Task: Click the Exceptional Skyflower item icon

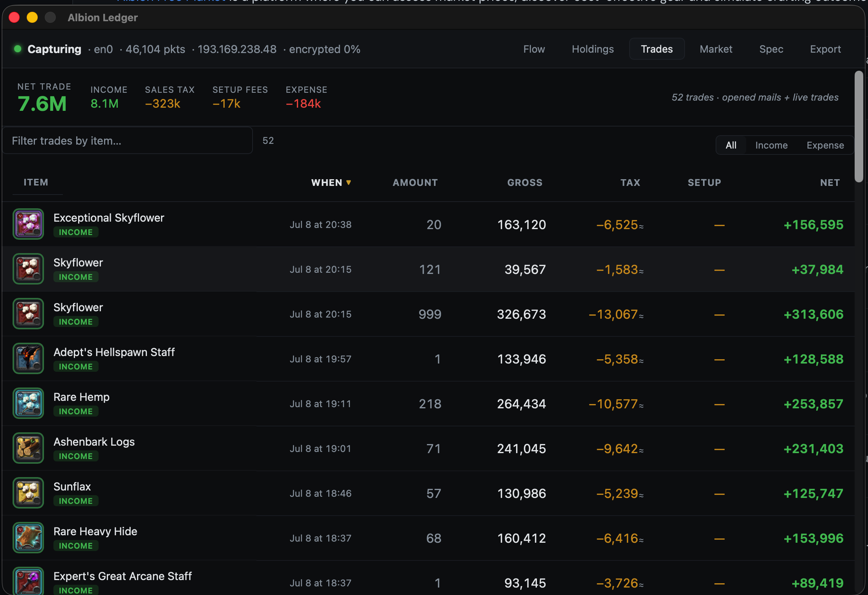Action: [28, 224]
